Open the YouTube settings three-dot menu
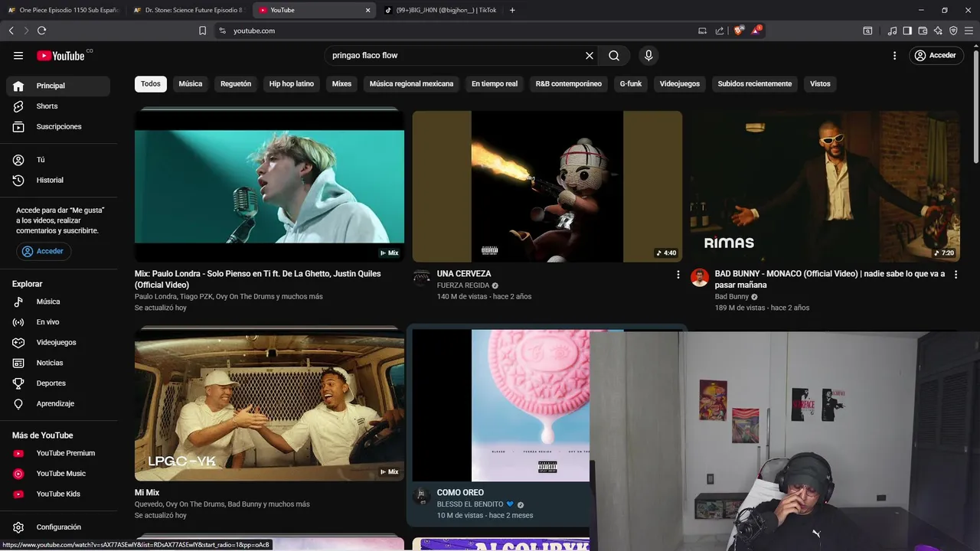The image size is (980, 551). pos(894,55)
